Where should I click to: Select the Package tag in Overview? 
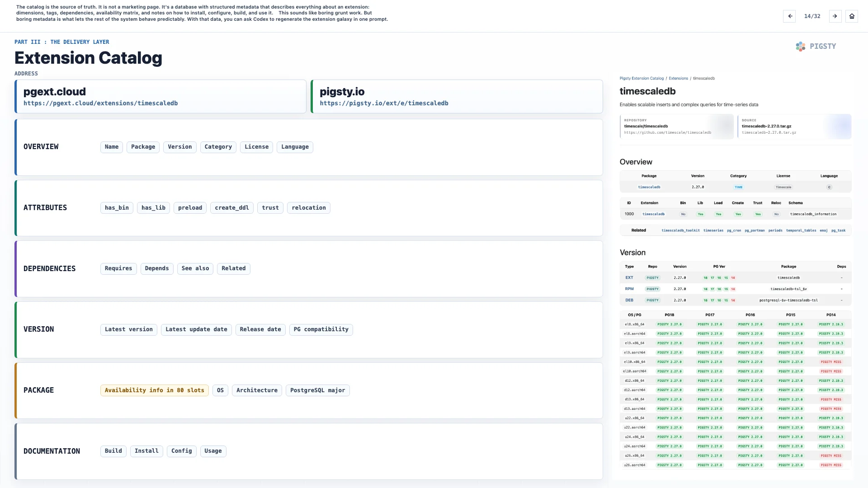[143, 147]
